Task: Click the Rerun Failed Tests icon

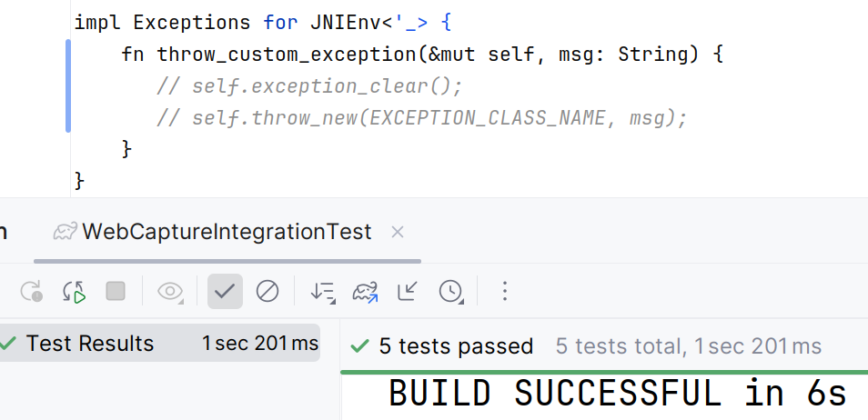Action: point(32,291)
